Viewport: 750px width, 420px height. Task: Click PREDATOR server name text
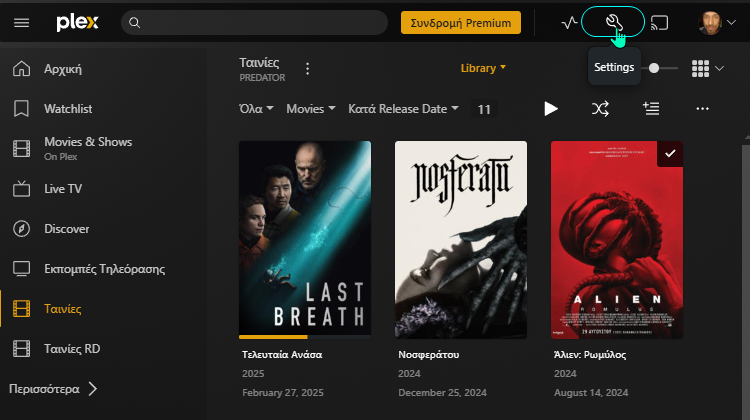coord(262,77)
